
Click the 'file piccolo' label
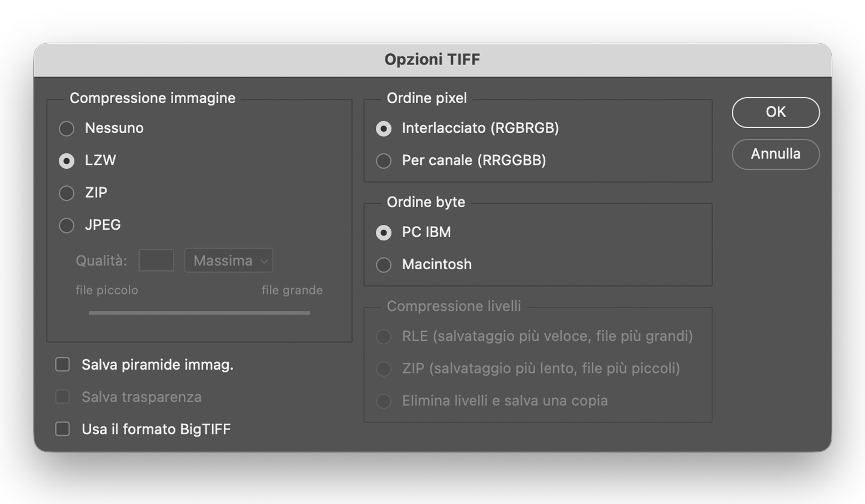(107, 290)
